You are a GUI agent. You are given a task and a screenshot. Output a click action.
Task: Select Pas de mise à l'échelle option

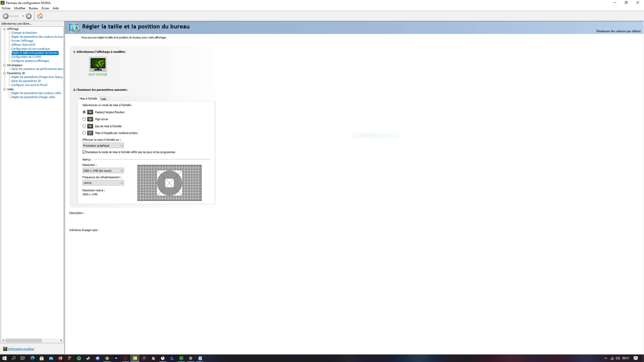[x=84, y=126]
